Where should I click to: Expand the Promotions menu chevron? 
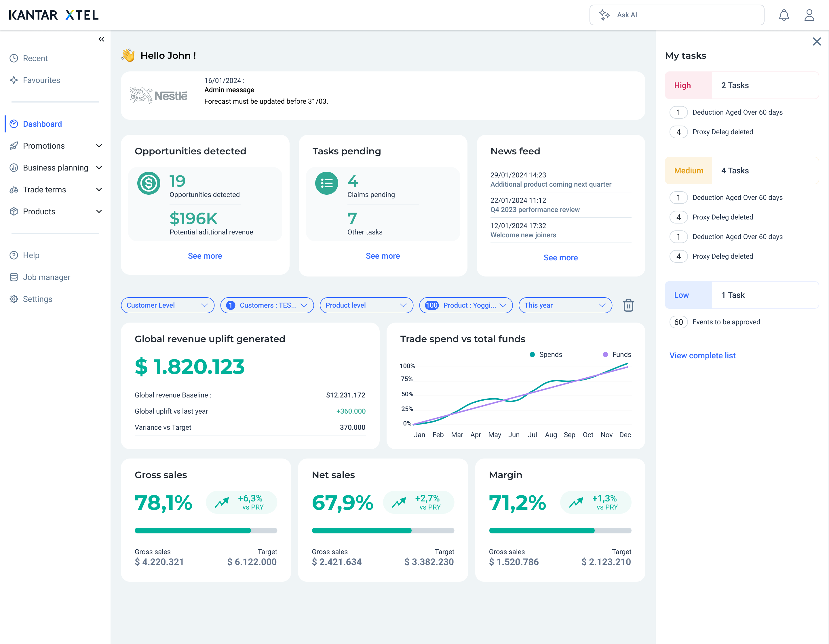(x=99, y=146)
